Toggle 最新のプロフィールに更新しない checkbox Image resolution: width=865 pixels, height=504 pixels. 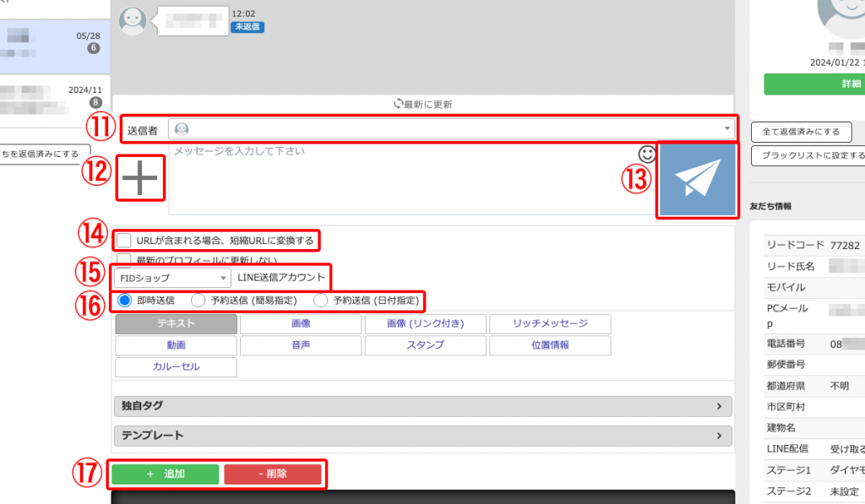point(124,259)
